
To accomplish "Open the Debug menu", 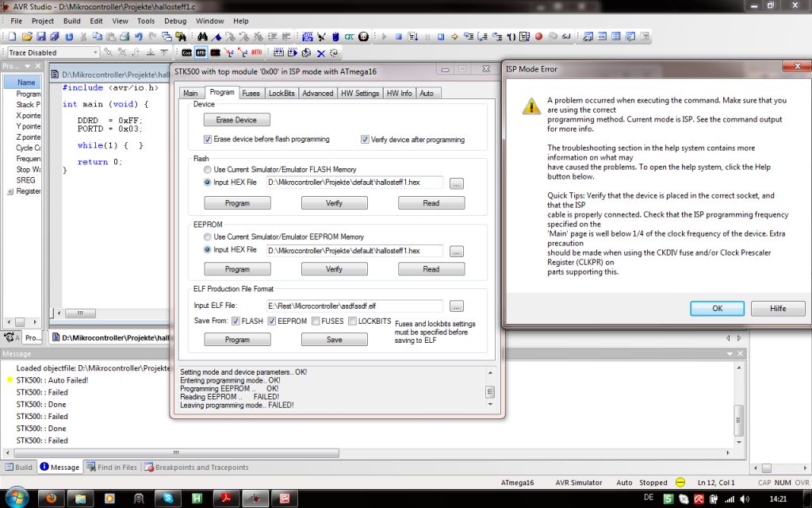I will pyautogui.click(x=175, y=21).
